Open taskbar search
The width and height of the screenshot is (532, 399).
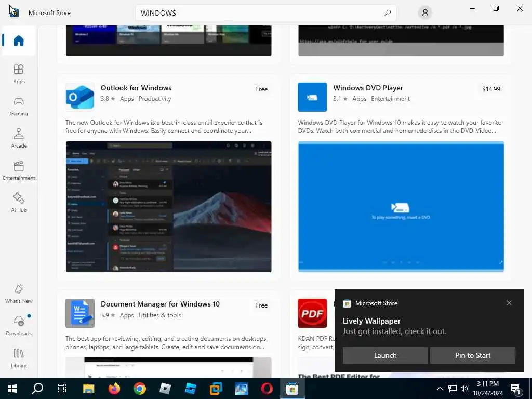[x=37, y=389]
